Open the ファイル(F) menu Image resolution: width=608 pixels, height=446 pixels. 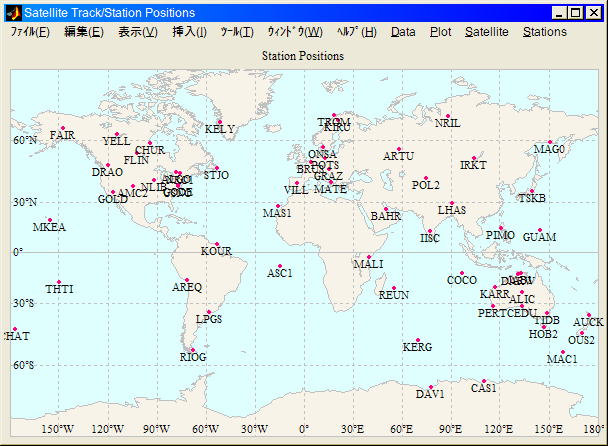tap(30, 32)
